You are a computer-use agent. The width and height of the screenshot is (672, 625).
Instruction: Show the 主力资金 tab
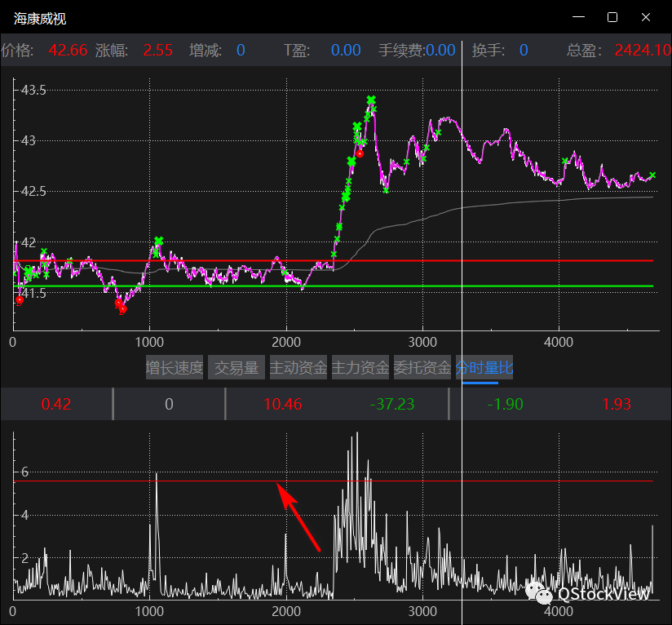[360, 367]
